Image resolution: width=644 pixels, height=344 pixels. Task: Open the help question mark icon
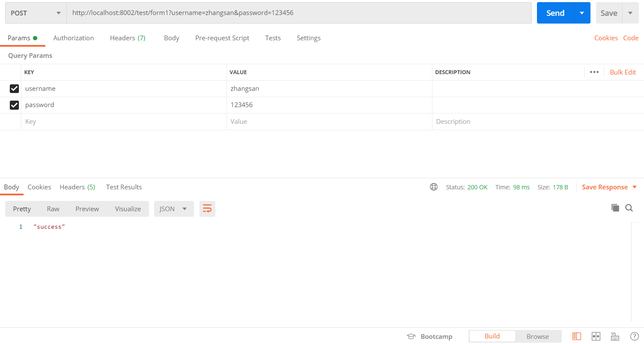coord(635,336)
